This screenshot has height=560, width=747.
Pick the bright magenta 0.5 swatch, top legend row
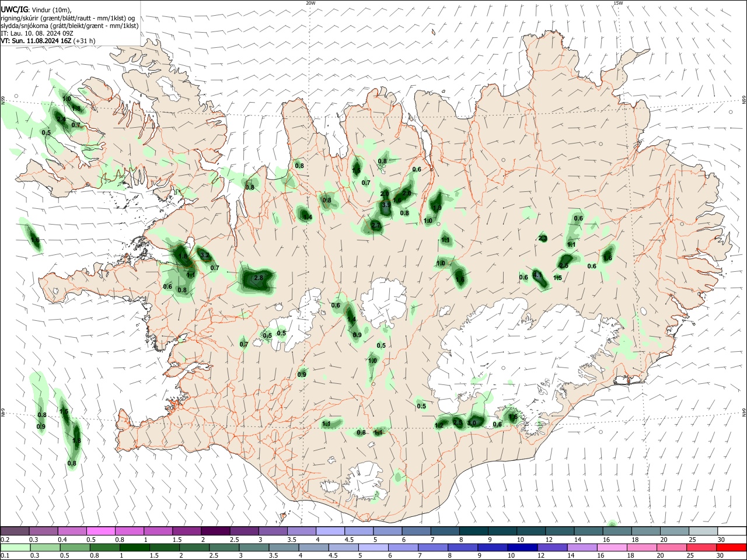tap(101, 531)
